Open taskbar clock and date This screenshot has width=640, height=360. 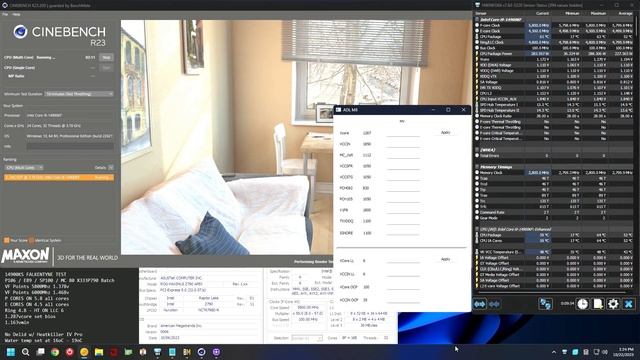click(623, 352)
